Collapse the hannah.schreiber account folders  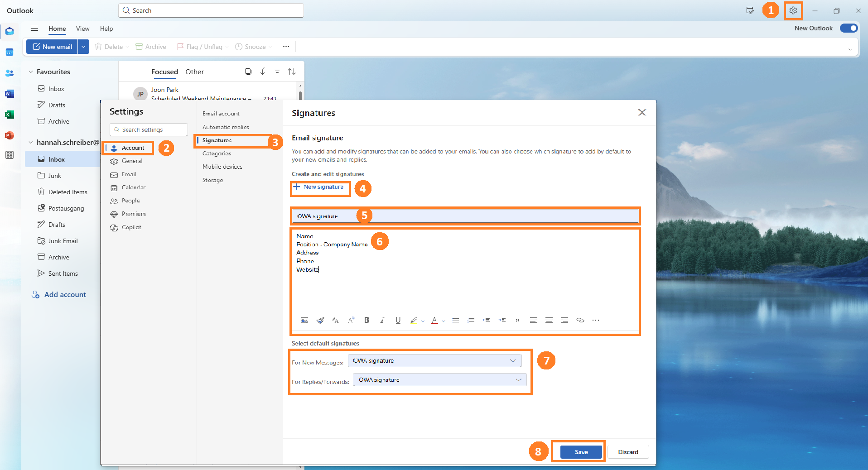pyautogui.click(x=31, y=142)
